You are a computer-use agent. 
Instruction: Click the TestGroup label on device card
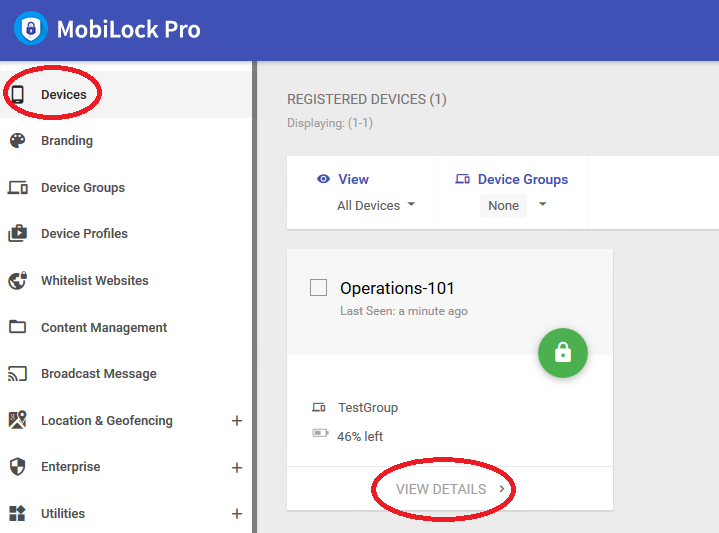tap(368, 407)
